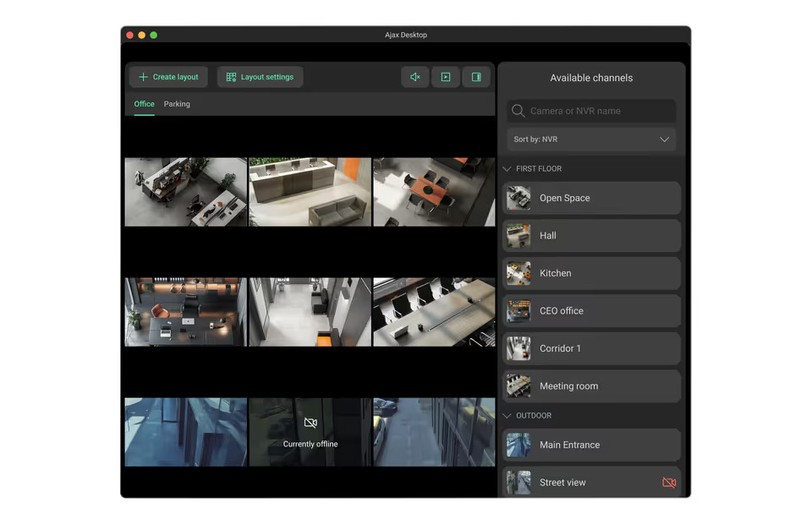Collapse the FIRST FLOOR channel group
Screen dimensions: 812x525
tap(507, 169)
